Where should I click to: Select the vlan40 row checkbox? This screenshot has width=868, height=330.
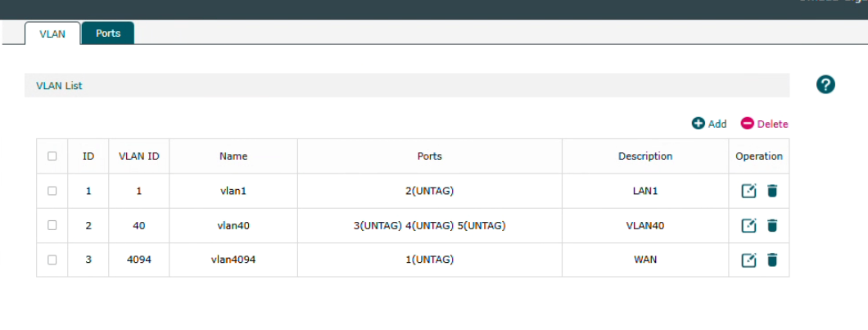(52, 225)
